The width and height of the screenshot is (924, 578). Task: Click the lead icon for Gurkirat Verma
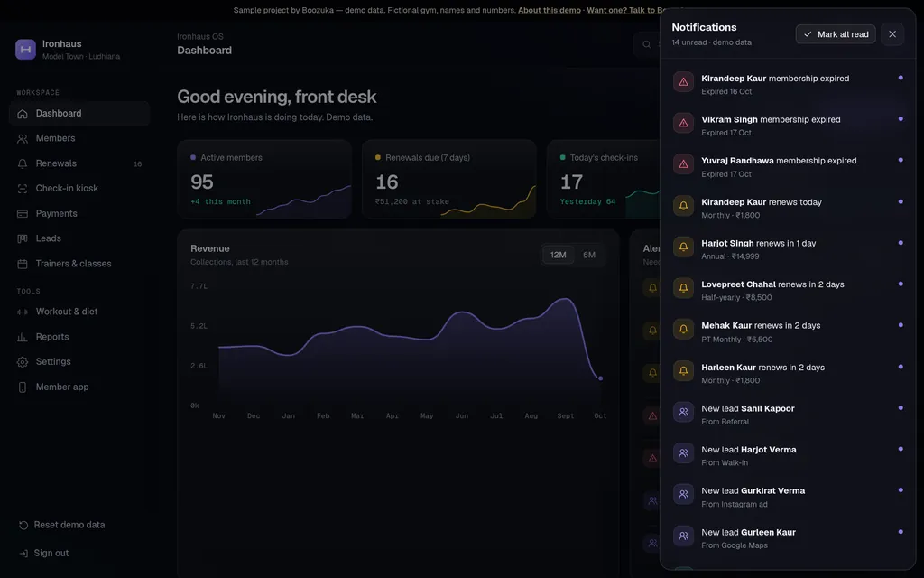(684, 494)
